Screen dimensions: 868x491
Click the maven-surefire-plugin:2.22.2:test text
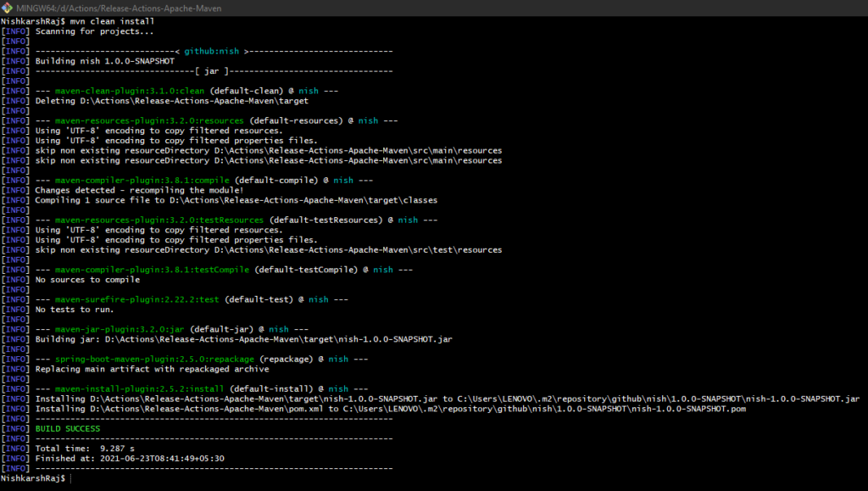[137, 299]
